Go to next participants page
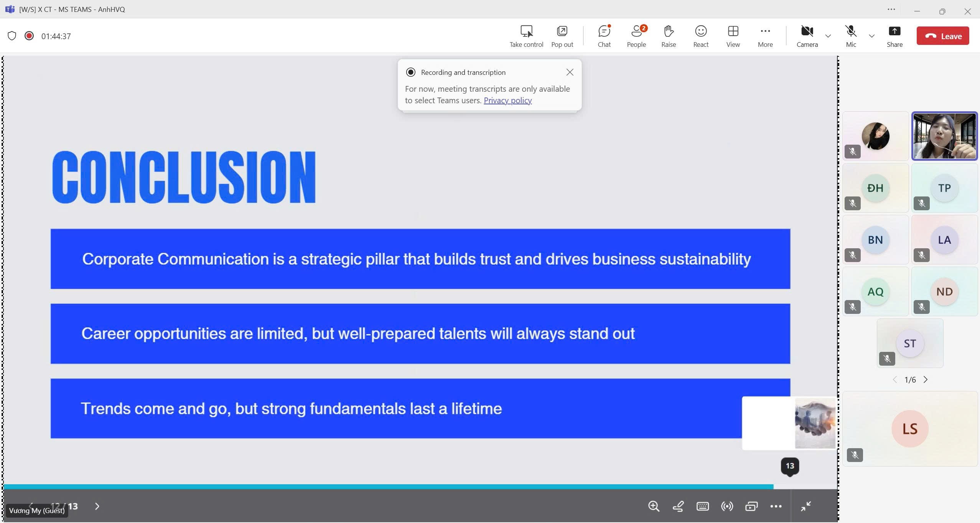This screenshot has height=523, width=980. pos(926,379)
